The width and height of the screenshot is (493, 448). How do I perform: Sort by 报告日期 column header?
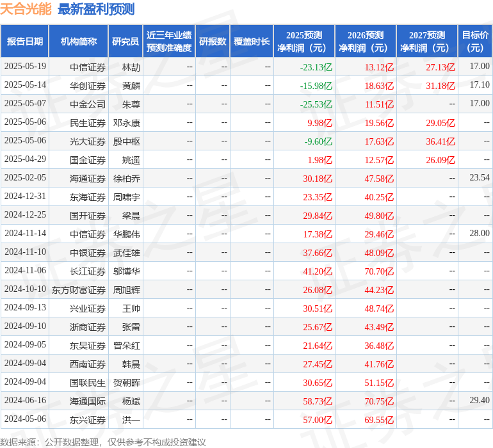click(x=24, y=42)
